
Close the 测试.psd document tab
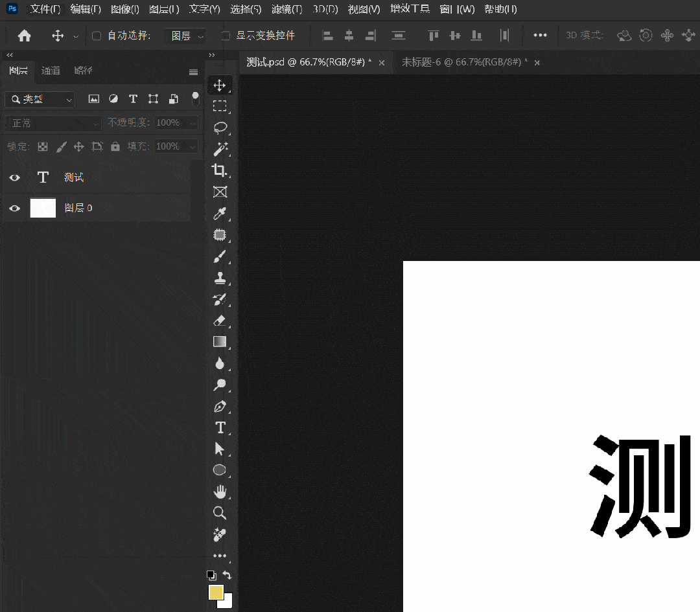point(382,63)
